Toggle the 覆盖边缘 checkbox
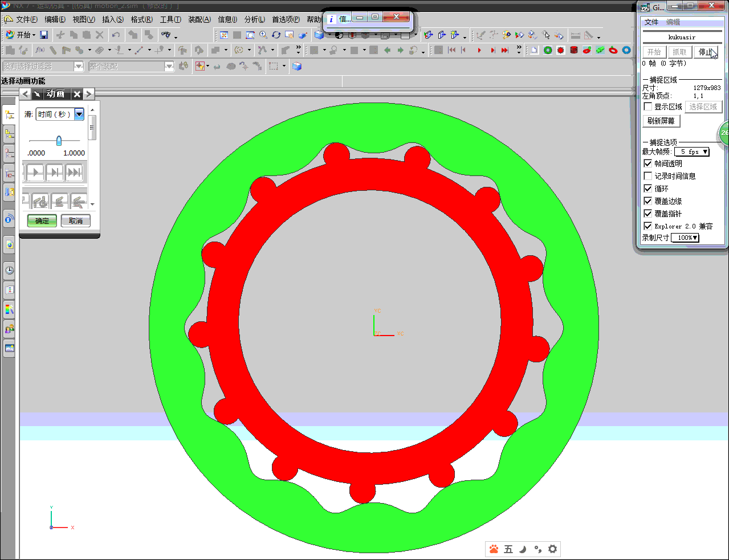The height and width of the screenshot is (560, 729). pos(647,201)
